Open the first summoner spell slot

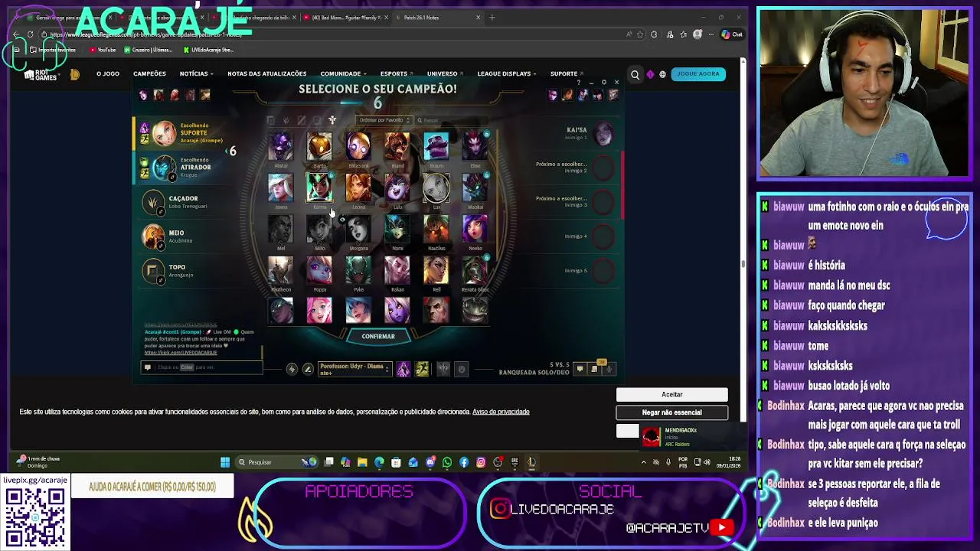coord(403,369)
